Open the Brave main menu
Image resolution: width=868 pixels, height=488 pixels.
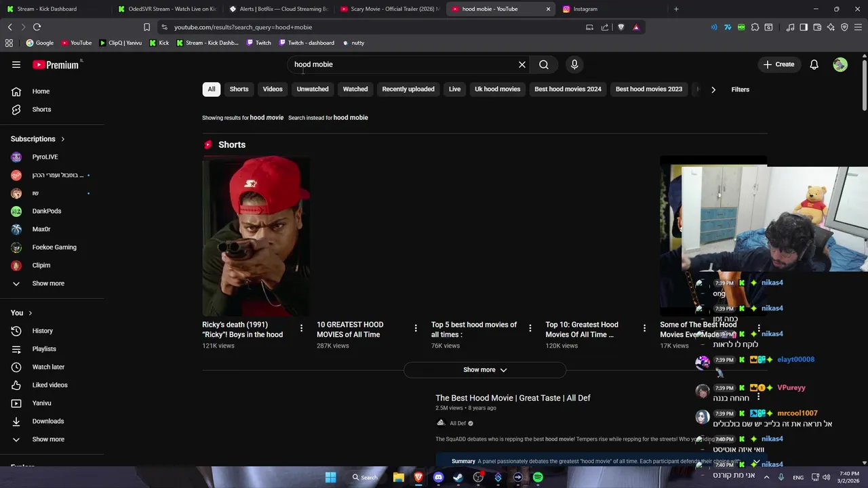858,27
